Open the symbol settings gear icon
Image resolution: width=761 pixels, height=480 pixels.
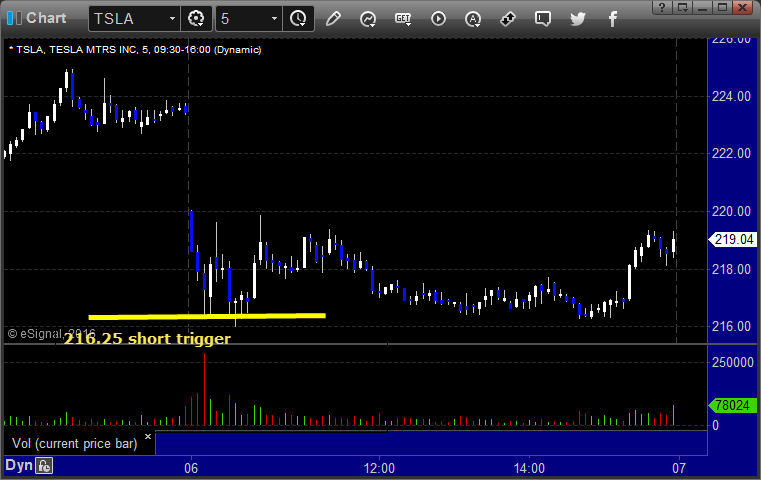click(196, 18)
